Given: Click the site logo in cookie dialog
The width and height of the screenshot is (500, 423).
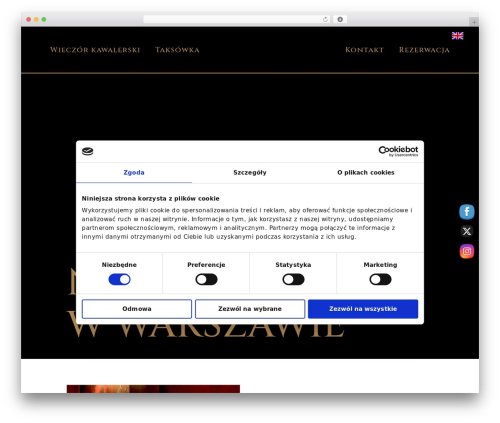Looking at the screenshot, I should tap(88, 151).
